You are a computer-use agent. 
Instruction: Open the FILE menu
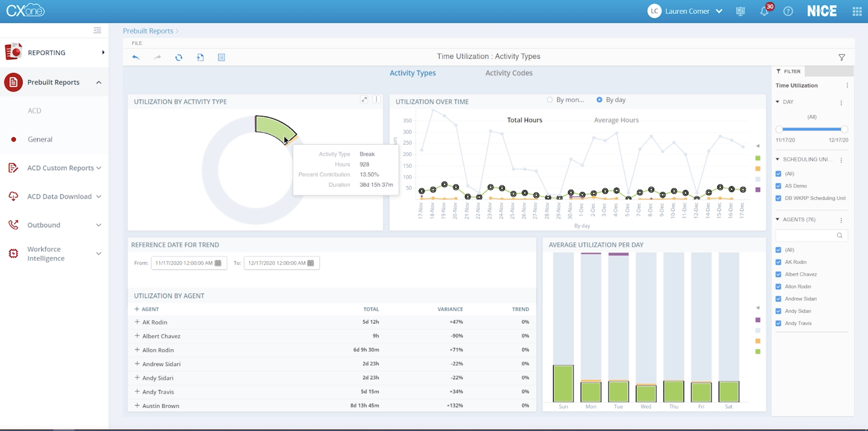pyautogui.click(x=137, y=43)
